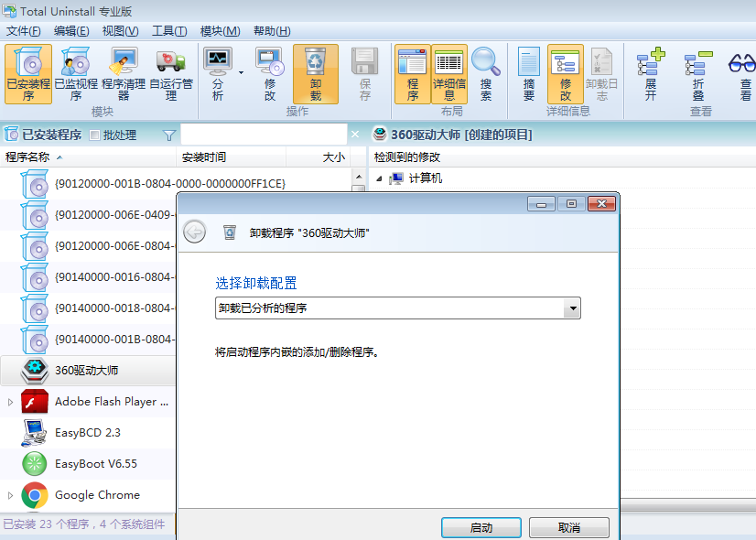Toggle the 批处理 checkbox
This screenshot has width=756, height=540.
click(95, 135)
